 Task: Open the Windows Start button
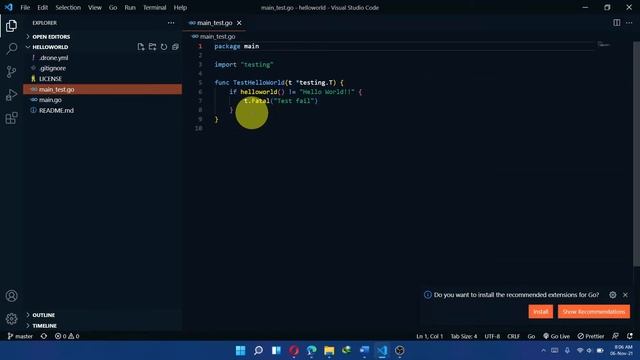click(x=240, y=350)
